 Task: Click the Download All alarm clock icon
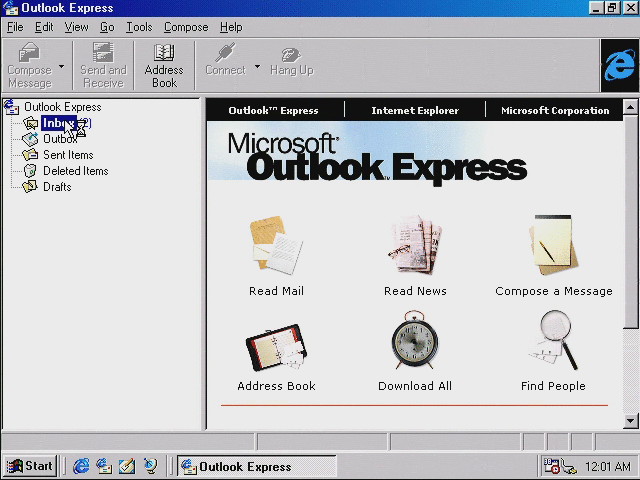[415, 339]
